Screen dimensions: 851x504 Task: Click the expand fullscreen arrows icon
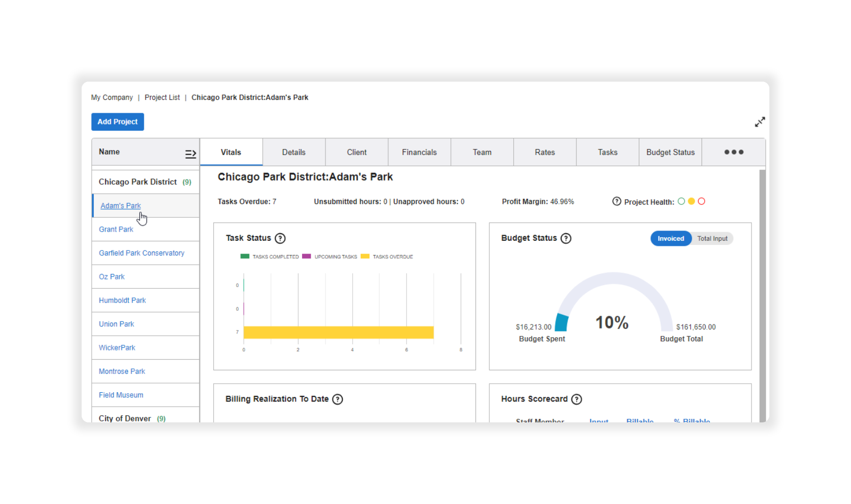click(760, 122)
